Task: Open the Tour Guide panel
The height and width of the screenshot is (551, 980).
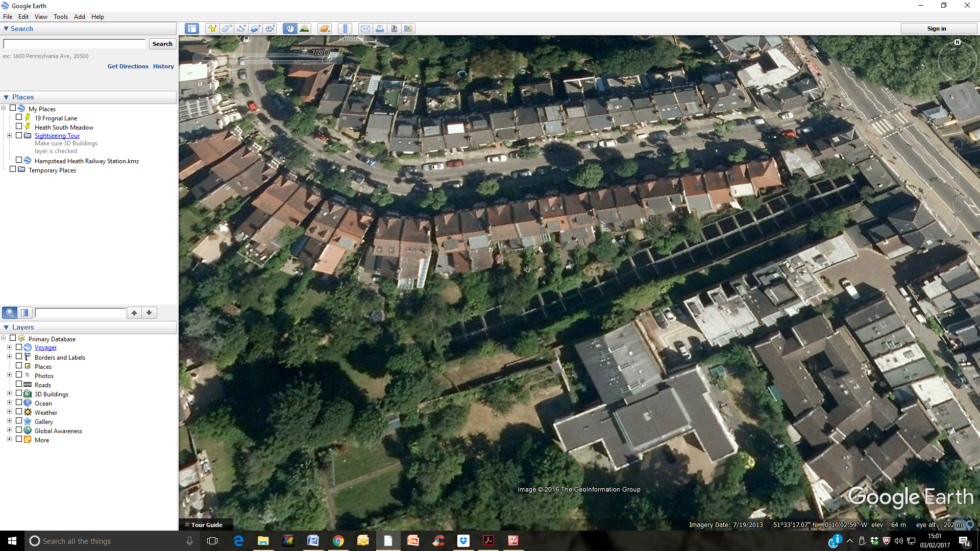Action: (x=207, y=525)
